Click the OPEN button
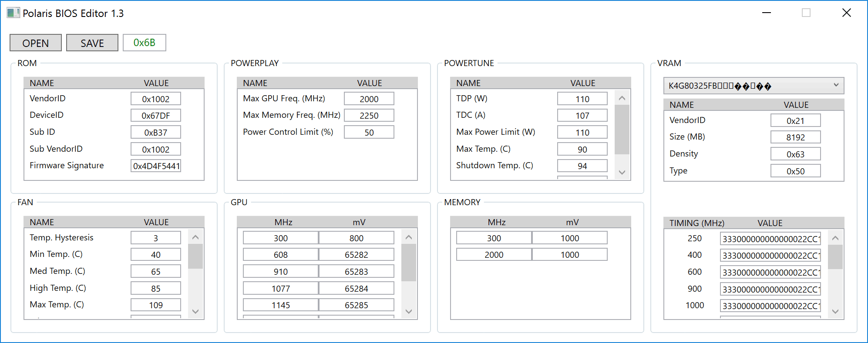Screen dimensions: 868x343 point(36,43)
